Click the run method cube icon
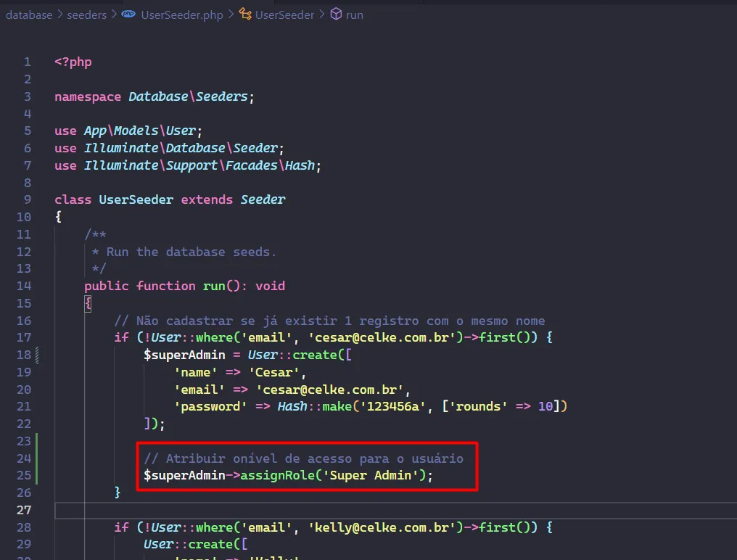This screenshot has width=737, height=560. tap(336, 15)
